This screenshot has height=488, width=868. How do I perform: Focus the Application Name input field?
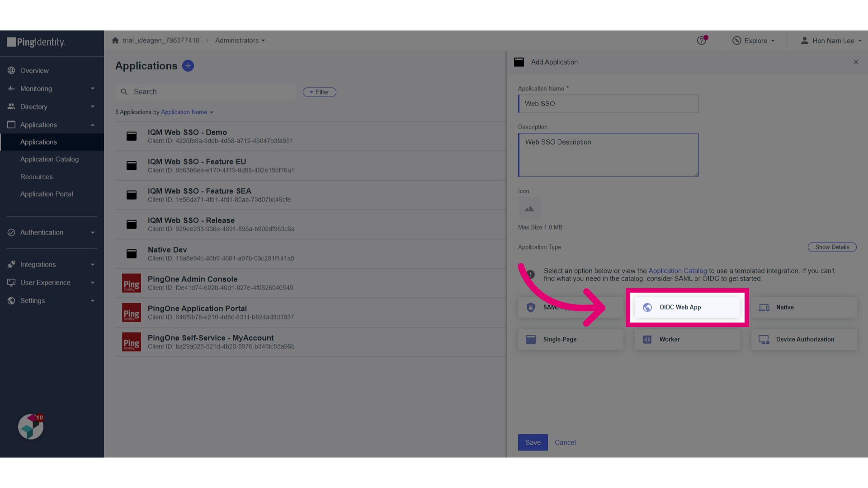609,103
